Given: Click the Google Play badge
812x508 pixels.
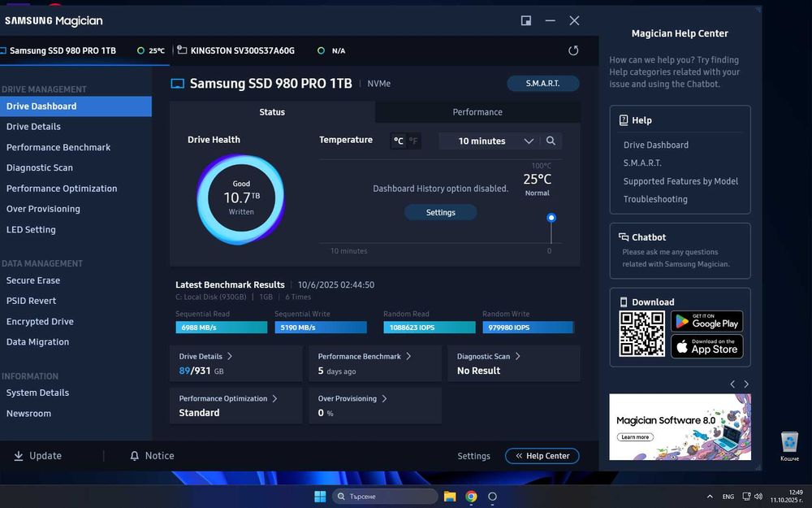Looking at the screenshot, I should click(707, 321).
